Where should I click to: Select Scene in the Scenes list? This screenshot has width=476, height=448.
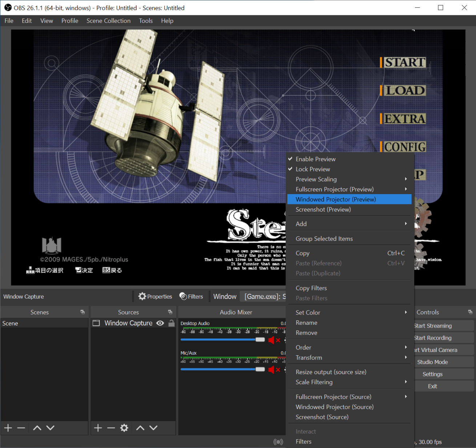pos(44,323)
